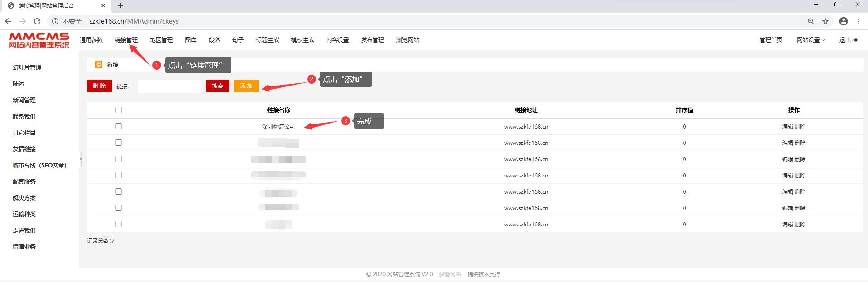This screenshot has width=868, height=282.
Task: Go to 标题生成 in top navigation
Action: click(x=267, y=40)
